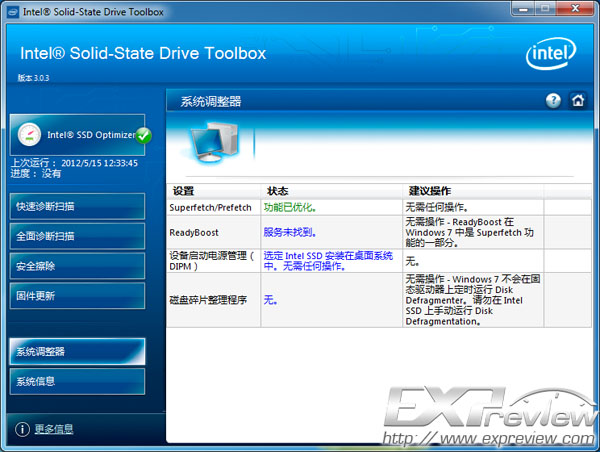The width and height of the screenshot is (600, 452).
Task: Select the 磁盘碎片整理程序 row cell
Action: (x=214, y=300)
